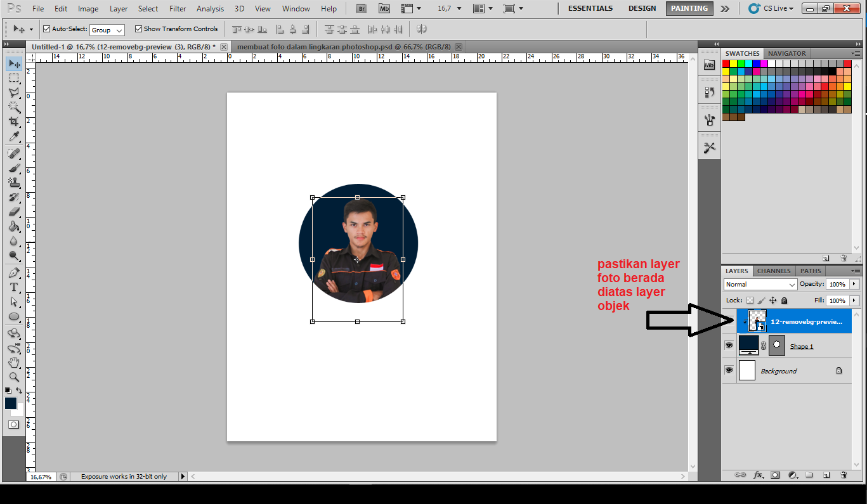Select the Paint Bucket tool
The width and height of the screenshot is (867, 504).
pos(14,226)
